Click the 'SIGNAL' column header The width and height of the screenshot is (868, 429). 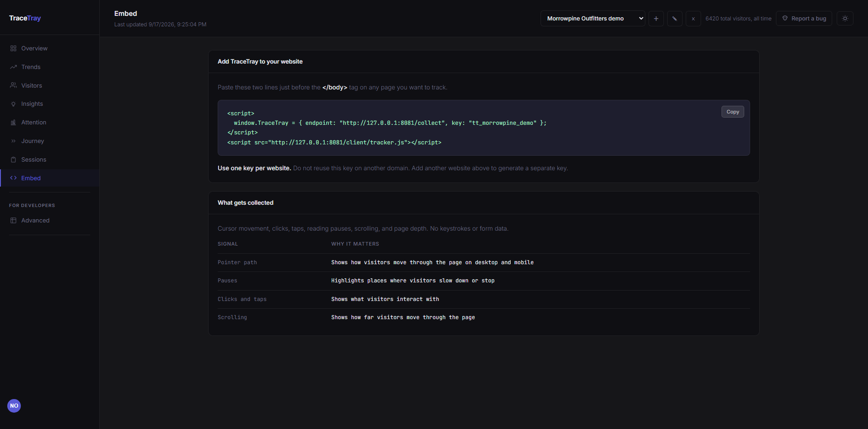coord(228,244)
